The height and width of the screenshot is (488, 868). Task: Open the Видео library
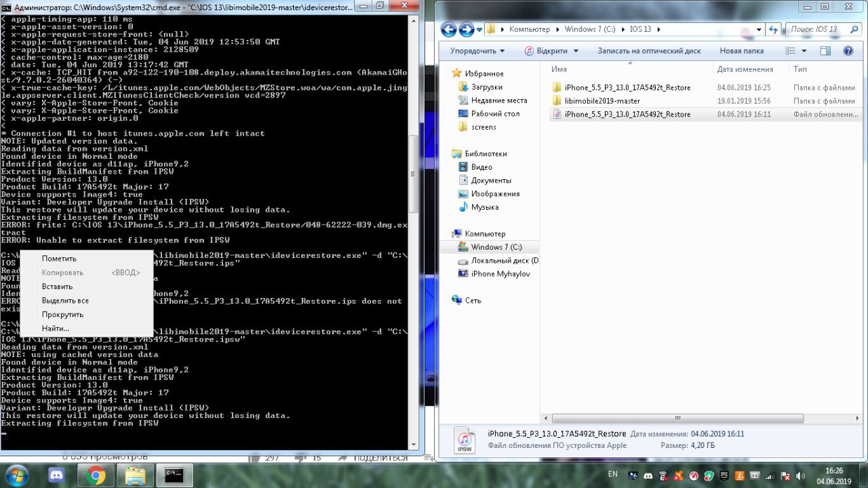point(481,167)
